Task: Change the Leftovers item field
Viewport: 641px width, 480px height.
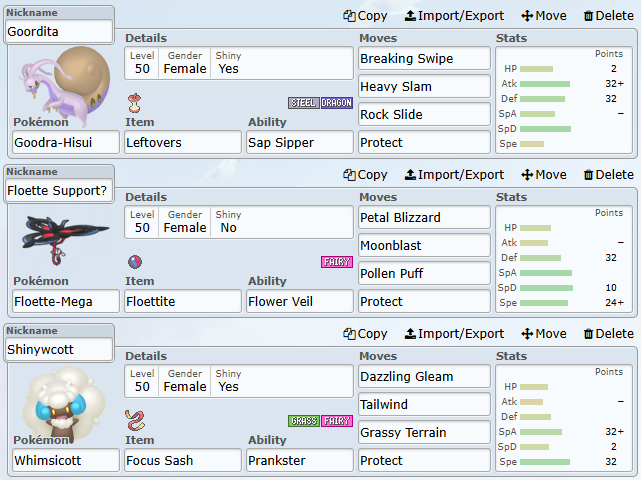Action: coord(183,142)
